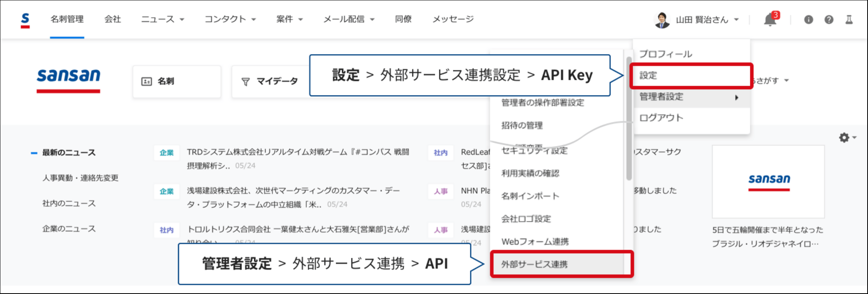Open the news gear settings icon

coord(844,137)
